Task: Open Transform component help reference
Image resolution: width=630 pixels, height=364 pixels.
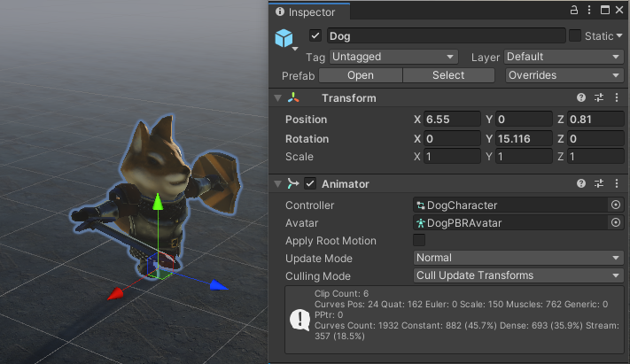Action: pyautogui.click(x=581, y=97)
